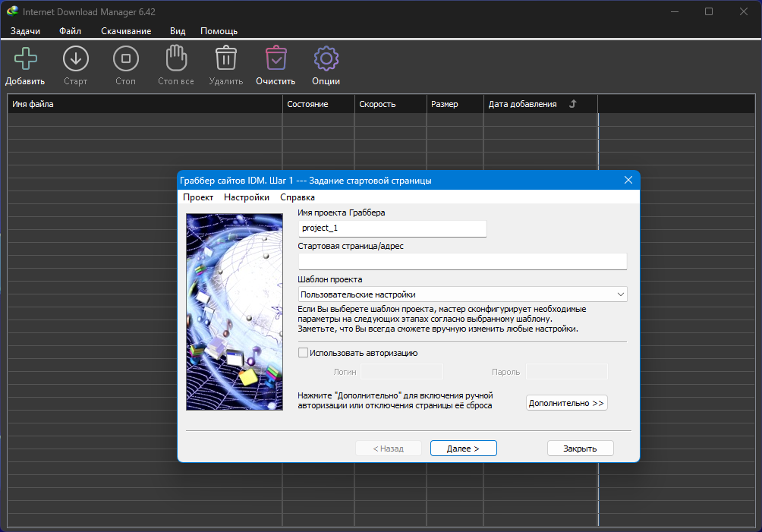
Task: Click the Закрыть button
Action: [x=580, y=449]
